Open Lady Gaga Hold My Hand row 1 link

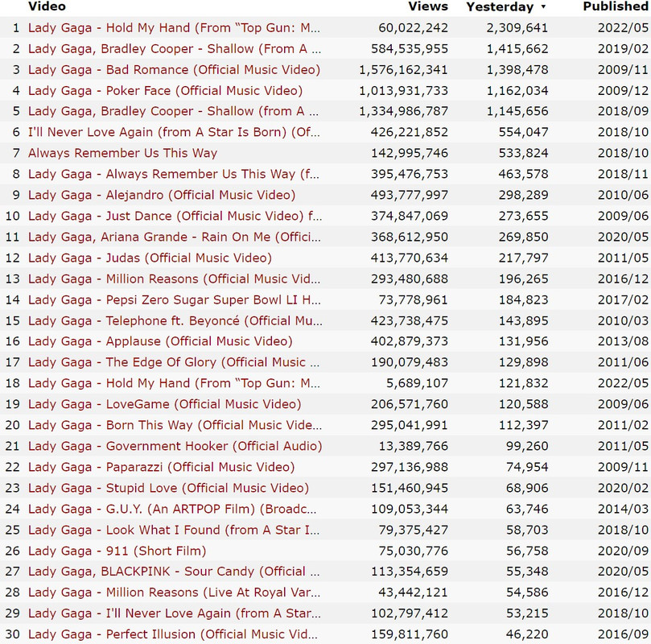tap(174, 28)
